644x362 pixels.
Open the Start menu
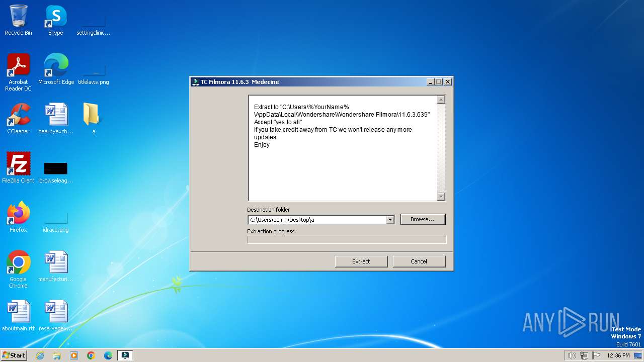(x=14, y=355)
